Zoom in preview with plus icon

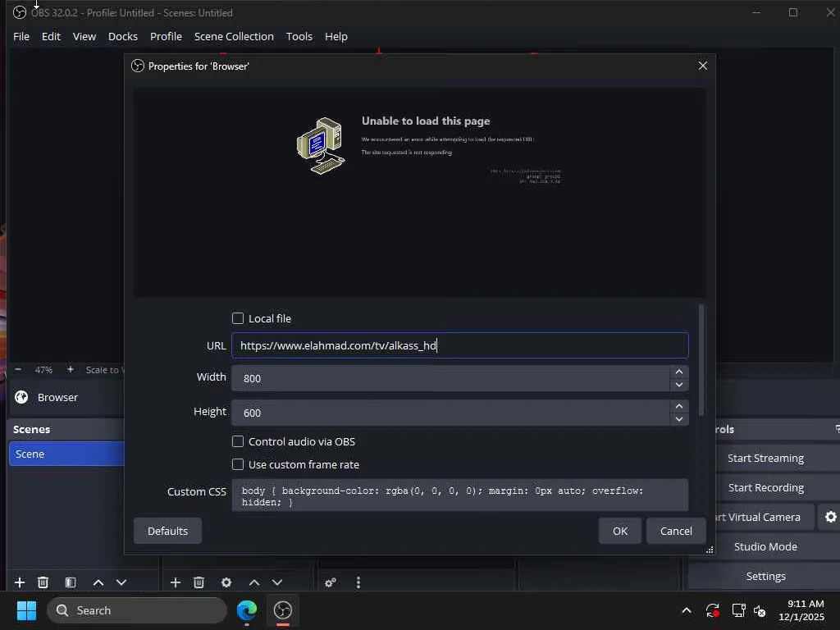coord(71,370)
